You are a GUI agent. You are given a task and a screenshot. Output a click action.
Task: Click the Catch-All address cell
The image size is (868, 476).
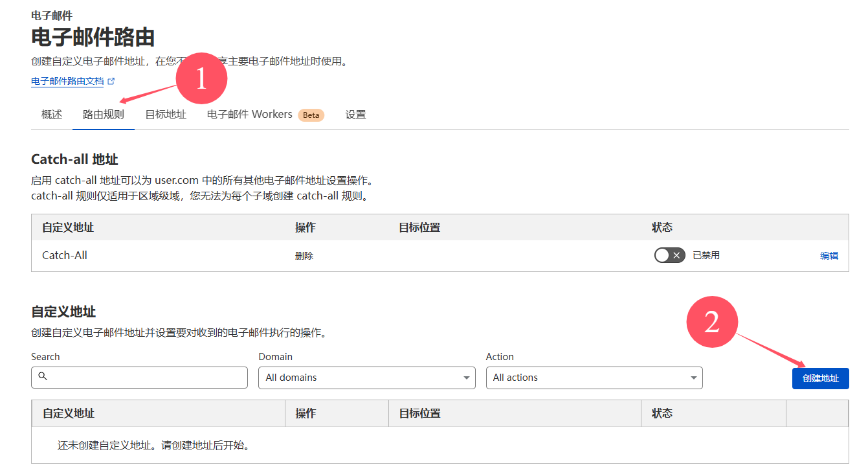(65, 255)
